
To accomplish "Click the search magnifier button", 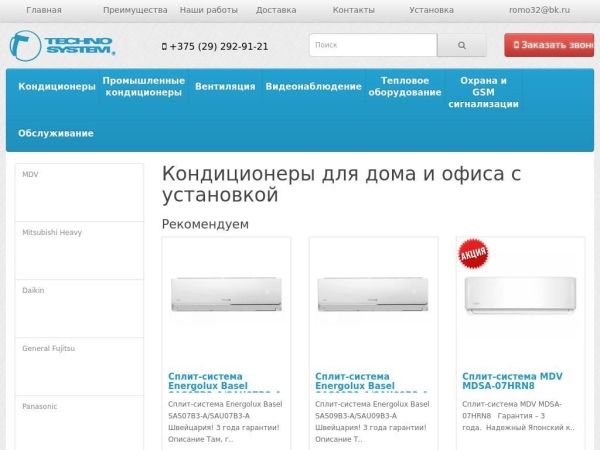I will (462, 45).
